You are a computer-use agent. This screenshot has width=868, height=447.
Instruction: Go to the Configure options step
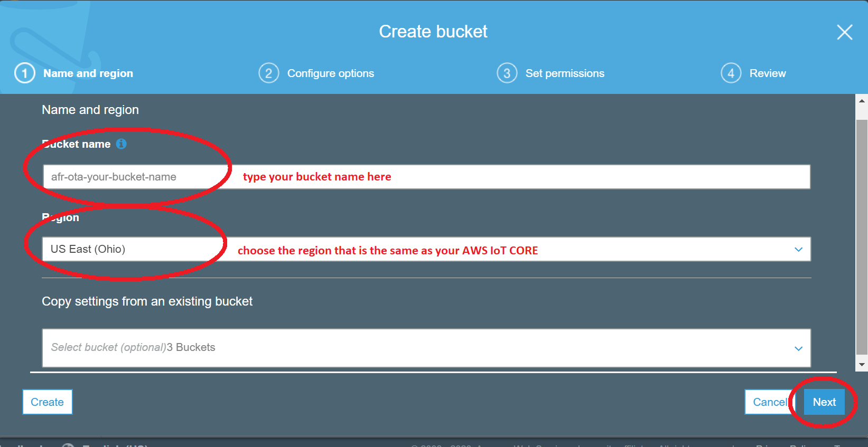[x=331, y=73]
